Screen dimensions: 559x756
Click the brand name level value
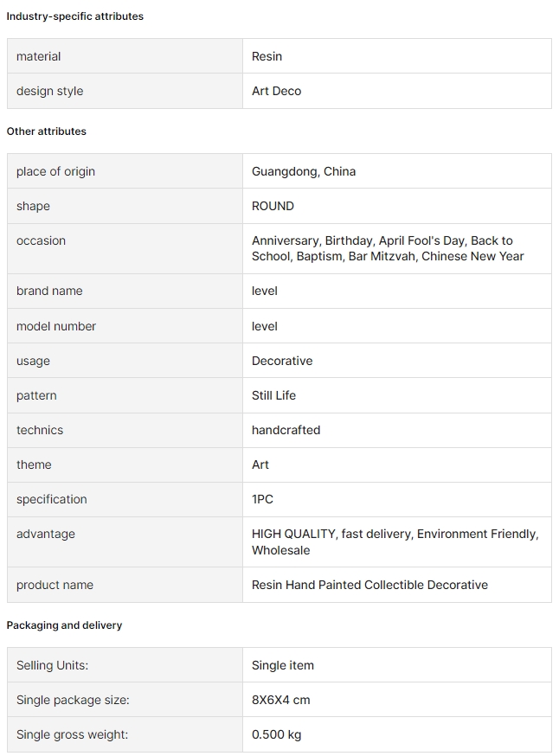265,292
